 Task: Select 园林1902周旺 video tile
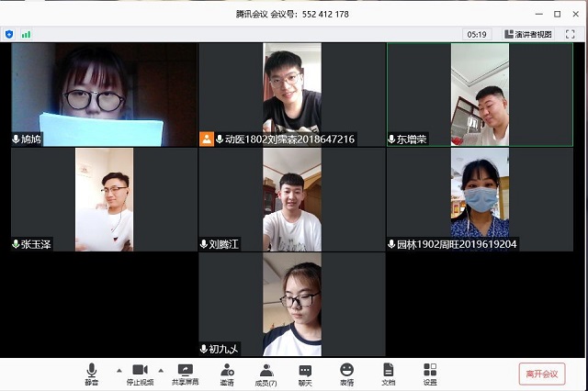pyautogui.click(x=480, y=199)
